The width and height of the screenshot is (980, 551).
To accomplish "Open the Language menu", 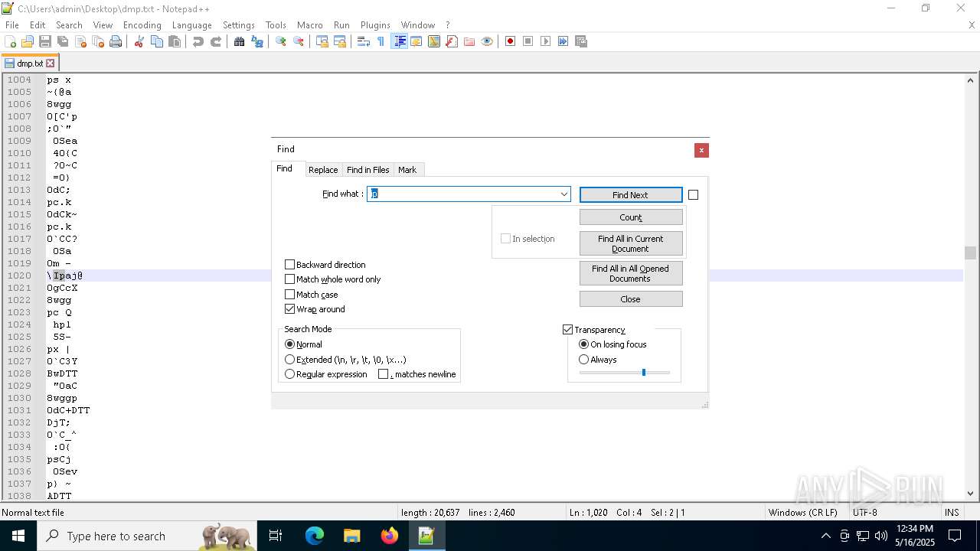I will click(x=191, y=25).
